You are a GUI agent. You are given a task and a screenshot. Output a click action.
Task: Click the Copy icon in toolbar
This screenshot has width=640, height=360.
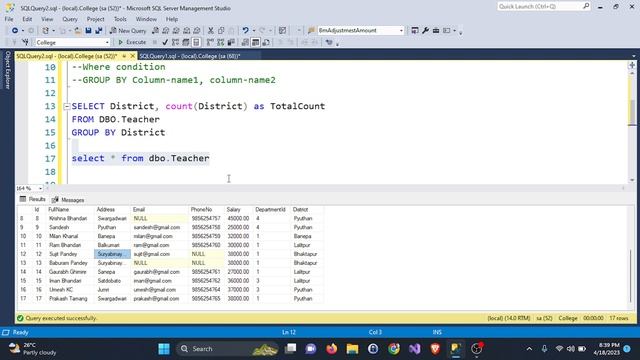click(x=221, y=31)
